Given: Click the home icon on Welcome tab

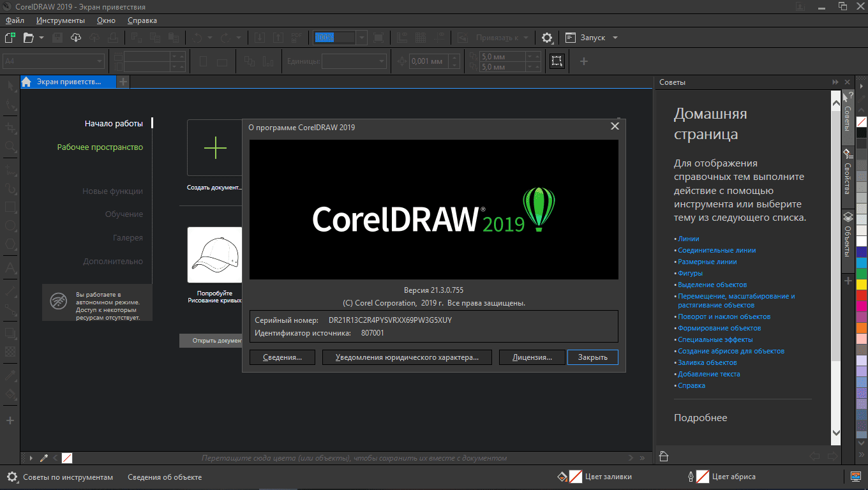Looking at the screenshot, I should pyautogui.click(x=26, y=82).
